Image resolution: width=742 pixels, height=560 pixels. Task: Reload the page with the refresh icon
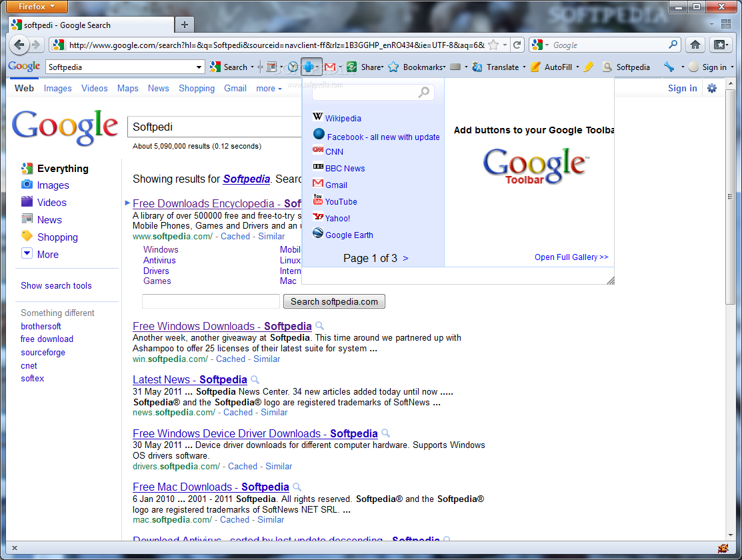[517, 45]
